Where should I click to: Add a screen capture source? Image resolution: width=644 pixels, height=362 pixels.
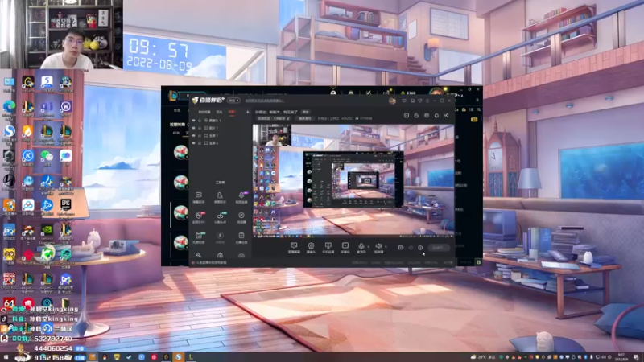point(294,248)
